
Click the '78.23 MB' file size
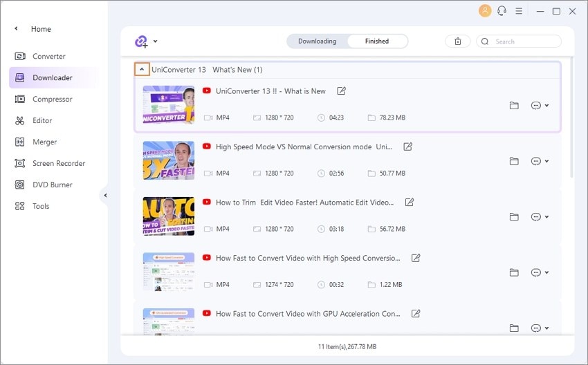pyautogui.click(x=392, y=118)
